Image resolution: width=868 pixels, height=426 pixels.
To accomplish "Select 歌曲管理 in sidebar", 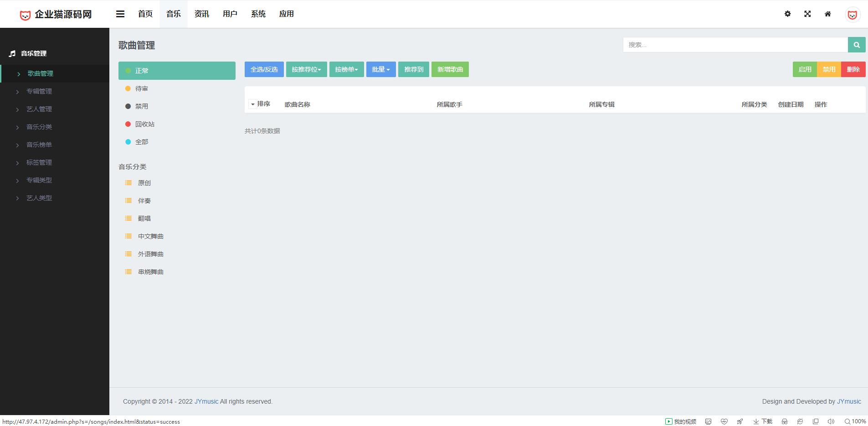I will pos(55,73).
